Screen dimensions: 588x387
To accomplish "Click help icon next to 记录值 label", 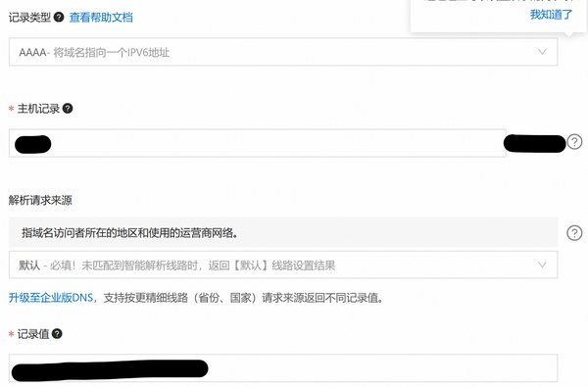I will point(57,334).
